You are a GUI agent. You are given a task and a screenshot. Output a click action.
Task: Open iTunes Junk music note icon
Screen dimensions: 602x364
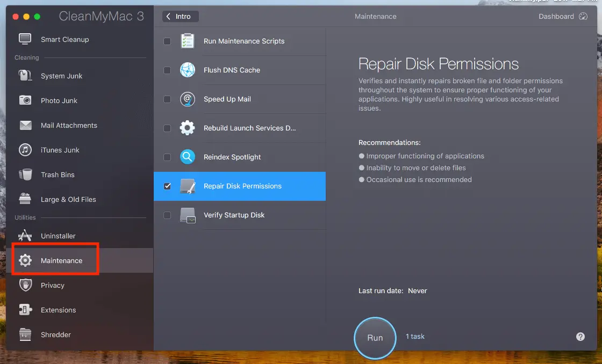point(25,150)
